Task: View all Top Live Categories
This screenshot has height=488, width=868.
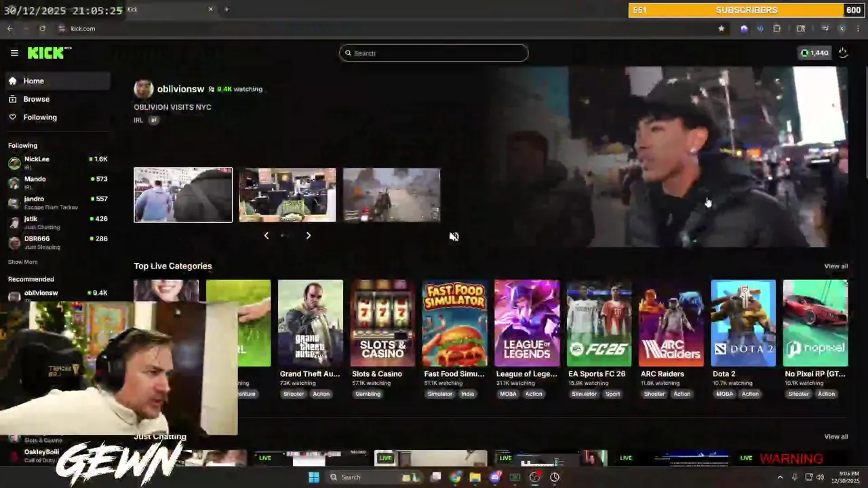Action: [835, 266]
